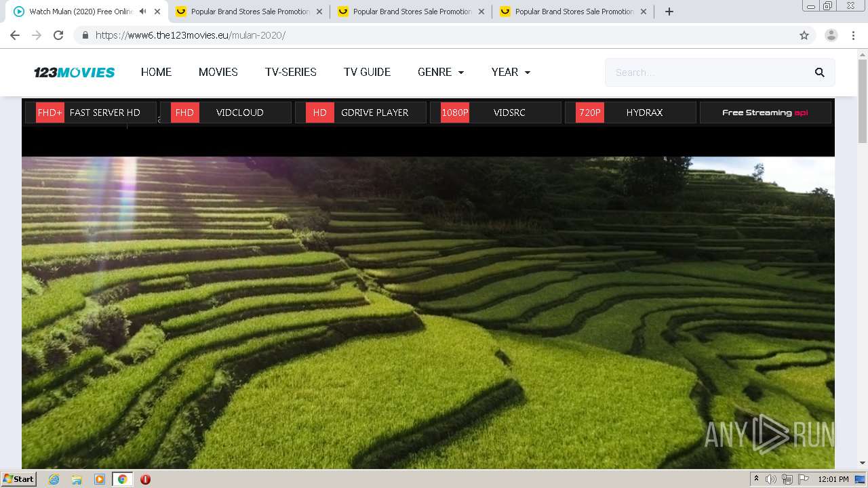Select the VIDSRC 1080P server
The image size is (868, 488).
coord(496,113)
